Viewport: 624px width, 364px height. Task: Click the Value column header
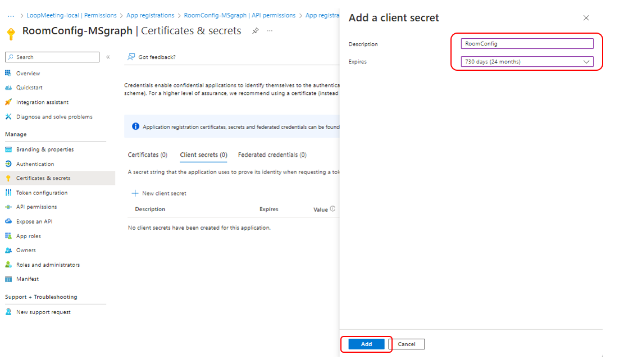(x=321, y=210)
